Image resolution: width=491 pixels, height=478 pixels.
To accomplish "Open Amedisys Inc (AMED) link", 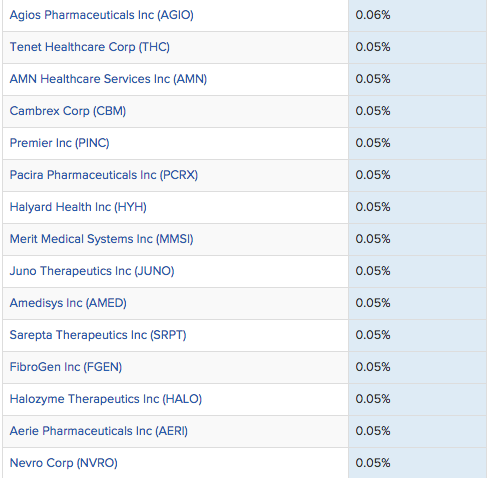I will [68, 303].
